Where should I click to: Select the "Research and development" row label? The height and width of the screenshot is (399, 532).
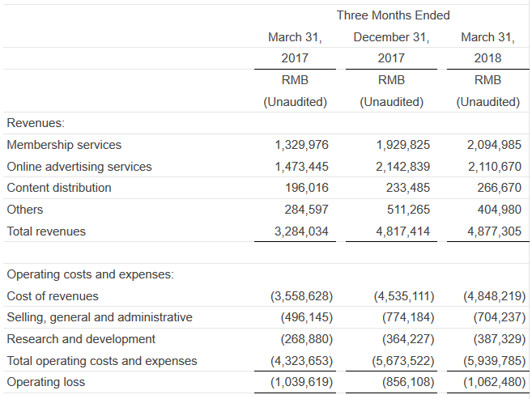click(81, 339)
